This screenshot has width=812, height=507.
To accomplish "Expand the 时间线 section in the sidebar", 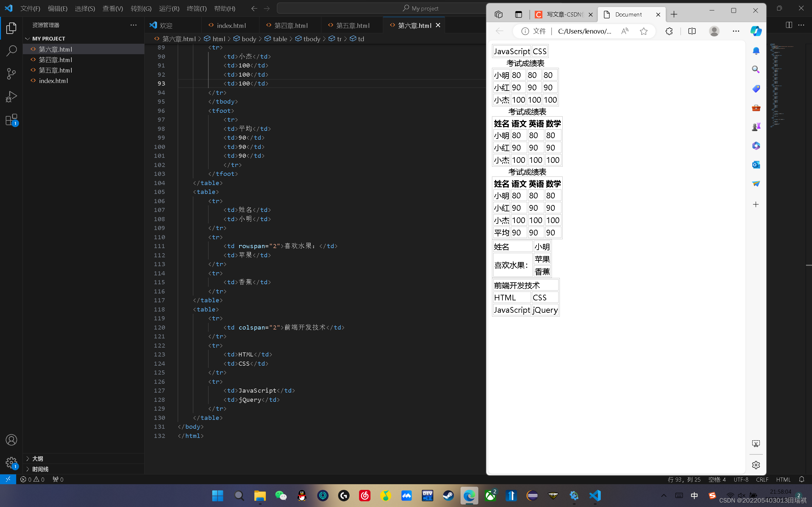I will pyautogui.click(x=40, y=469).
